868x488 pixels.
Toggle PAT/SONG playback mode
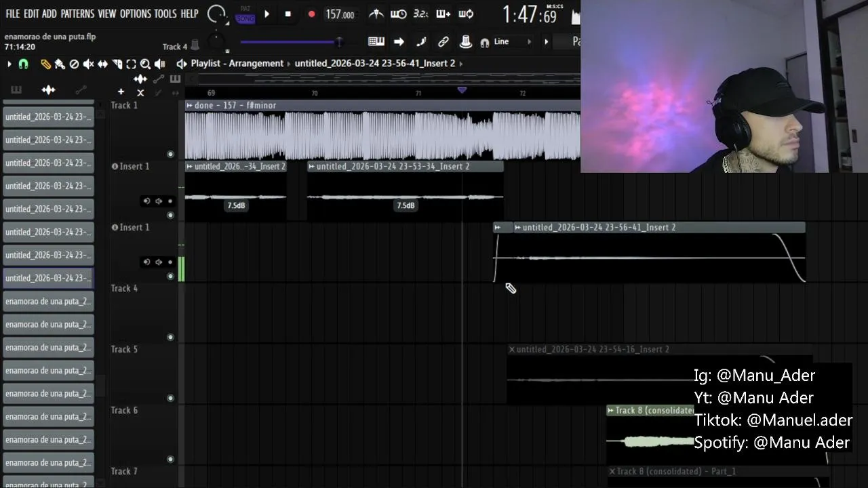[245, 15]
